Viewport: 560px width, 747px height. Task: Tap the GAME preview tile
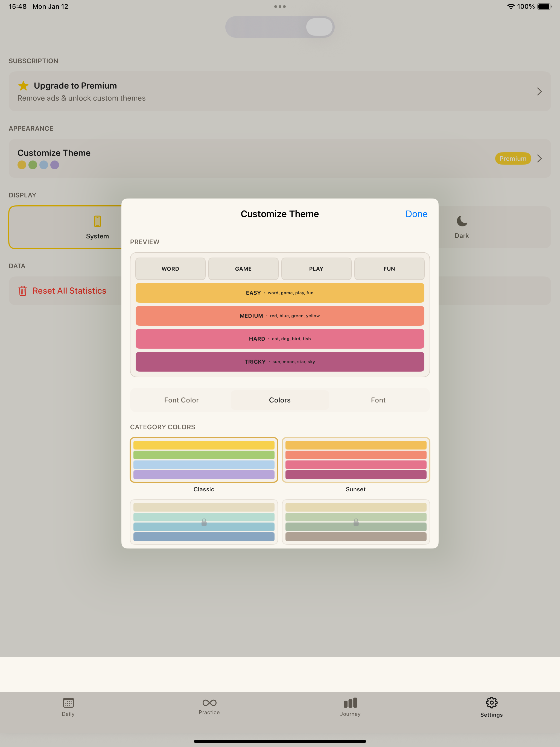pos(244,269)
